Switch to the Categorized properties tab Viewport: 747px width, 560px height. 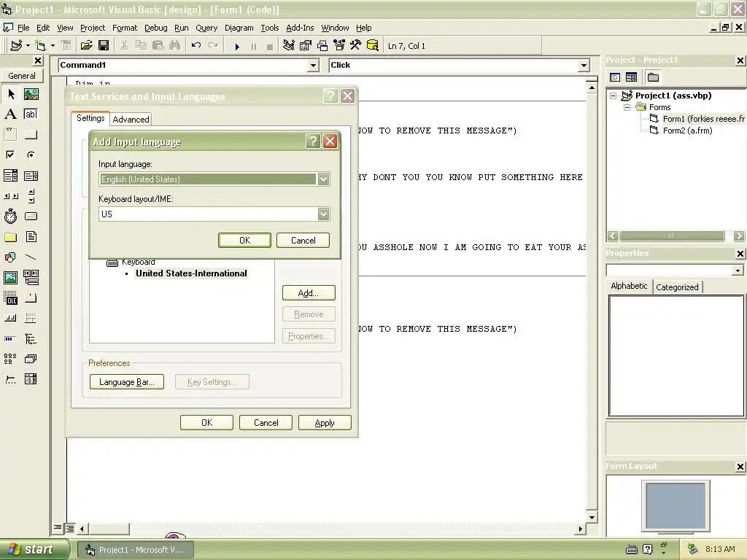tap(677, 287)
